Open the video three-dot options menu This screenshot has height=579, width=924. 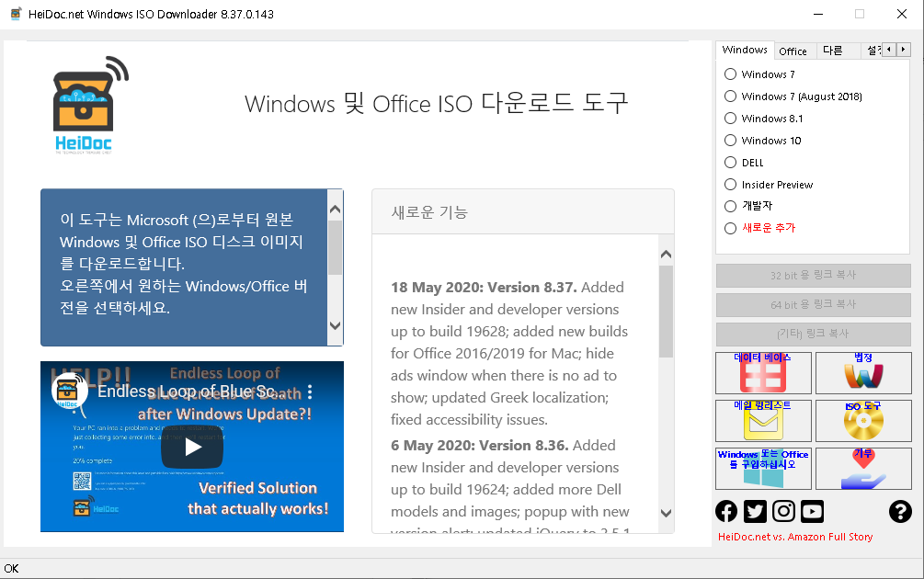coord(310,392)
